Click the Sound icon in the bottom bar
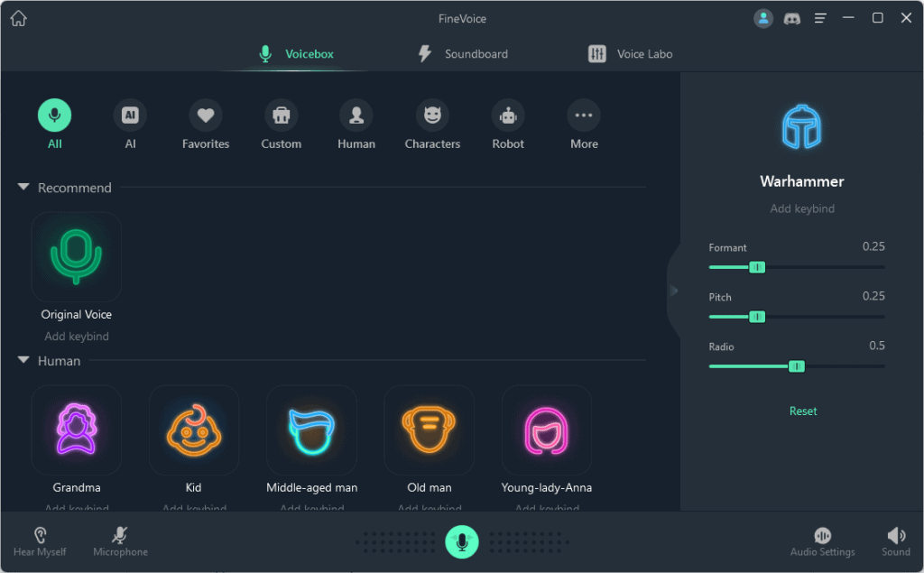The width and height of the screenshot is (924, 573). [x=895, y=540]
